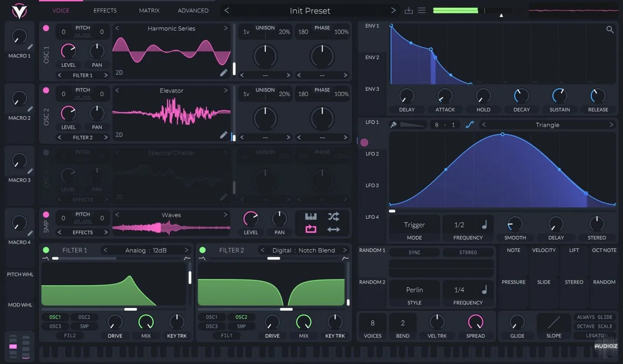
Task: Click the note icon beside Random 1/4 frequency
Action: [484, 289]
